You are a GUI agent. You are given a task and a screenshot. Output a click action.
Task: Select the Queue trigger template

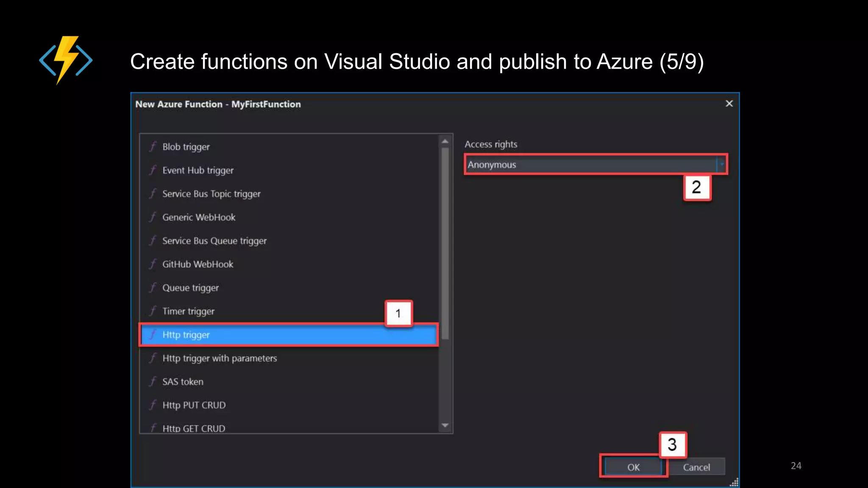pos(290,288)
